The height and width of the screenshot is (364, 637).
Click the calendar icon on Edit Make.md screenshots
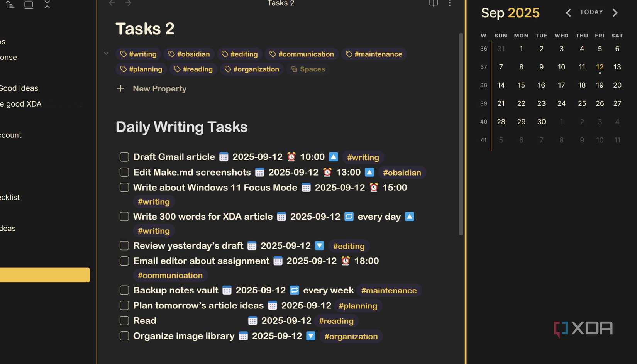[x=260, y=173]
